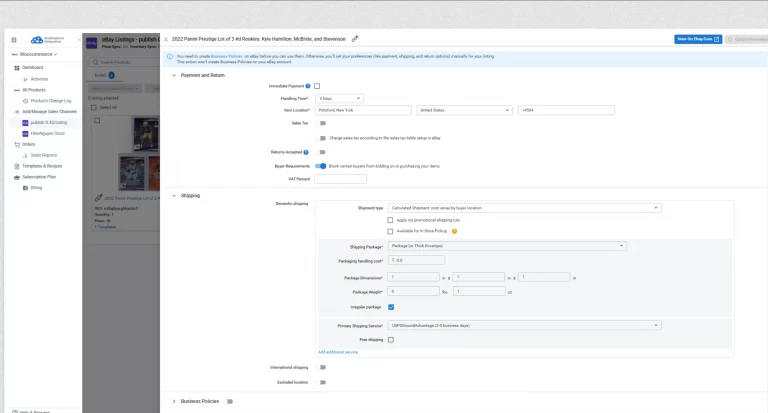
Task: Click the Immediate Payment help icon
Action: 307,86
